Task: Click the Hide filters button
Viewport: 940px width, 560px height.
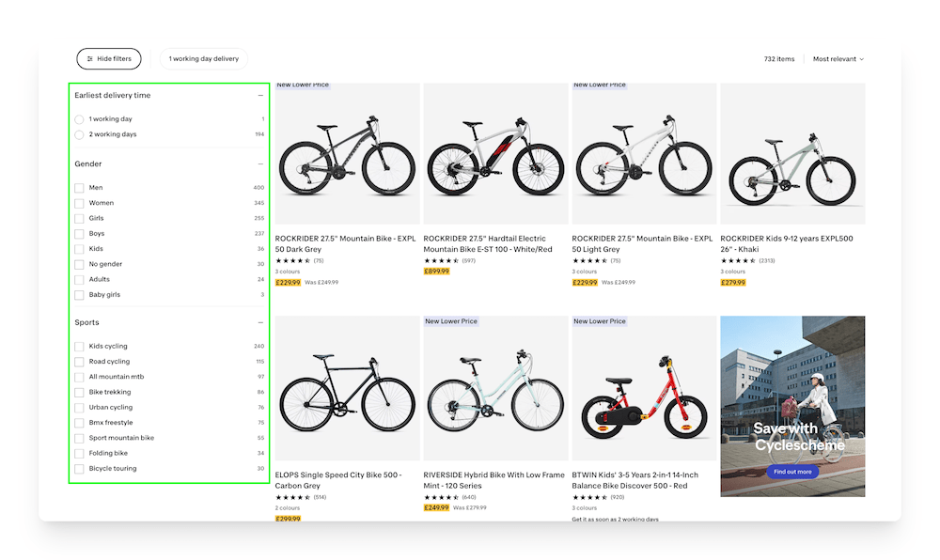Action: coord(109,59)
